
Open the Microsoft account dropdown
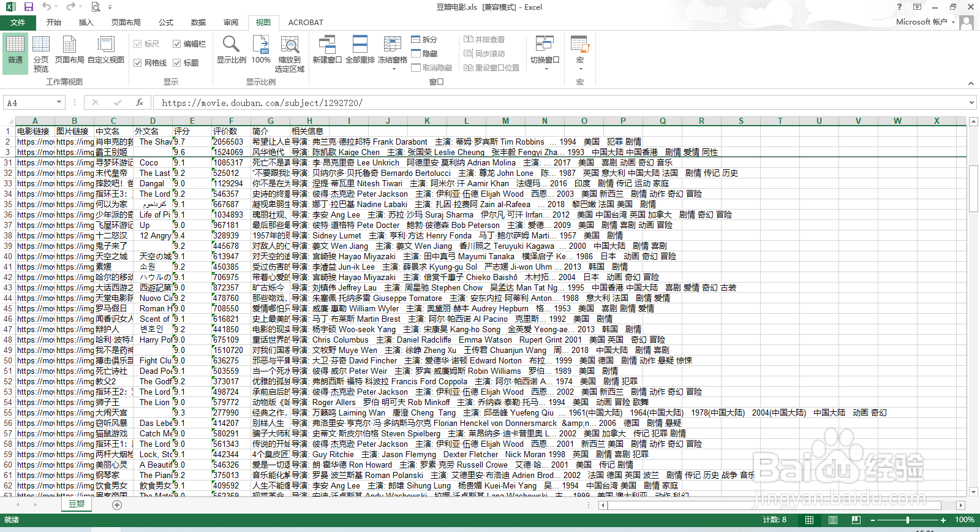click(952, 22)
